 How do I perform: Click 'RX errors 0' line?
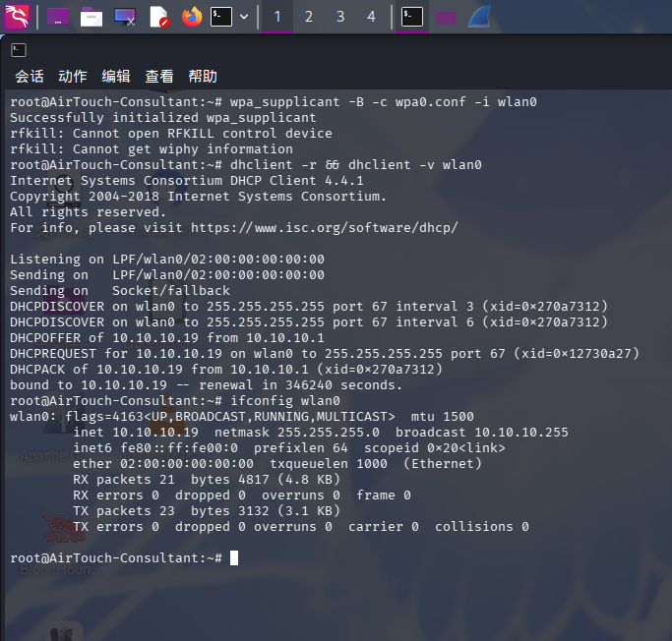pos(242,495)
